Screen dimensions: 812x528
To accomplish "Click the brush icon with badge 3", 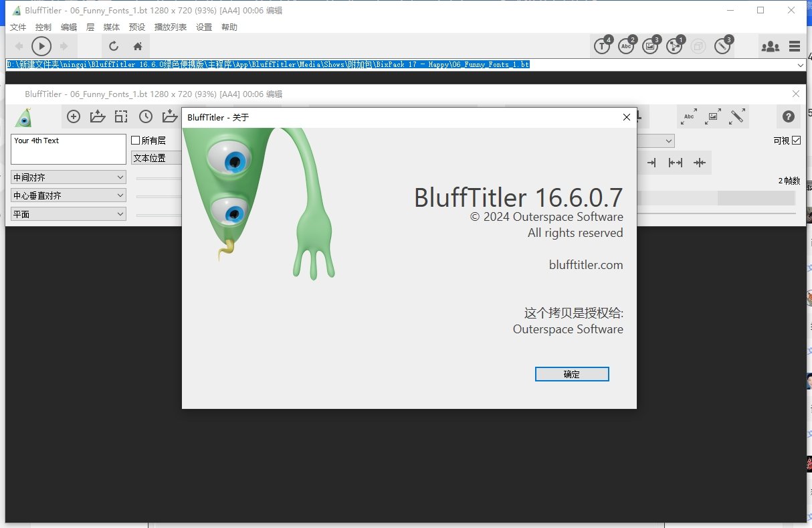I will click(x=723, y=46).
